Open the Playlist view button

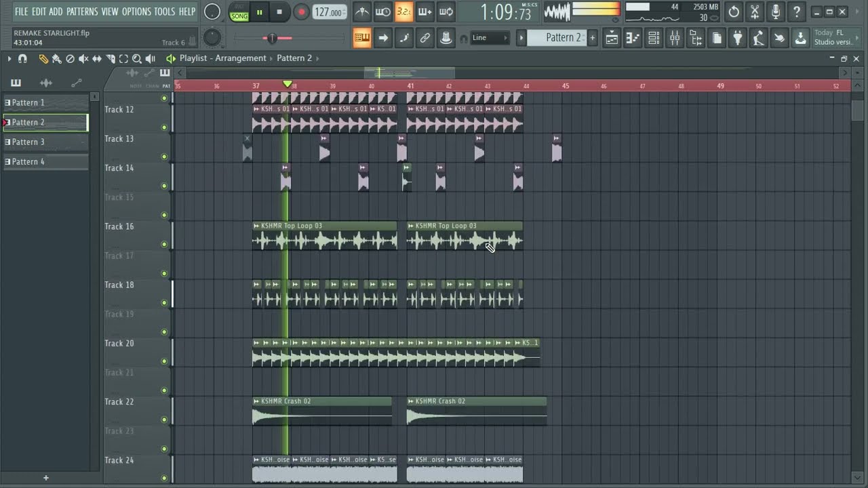point(612,39)
